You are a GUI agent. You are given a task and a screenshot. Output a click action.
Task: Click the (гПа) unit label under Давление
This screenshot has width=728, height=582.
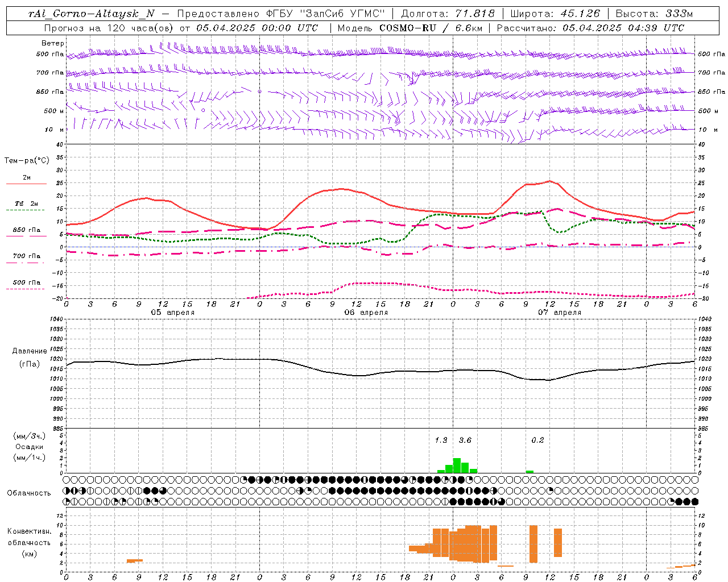coord(30,364)
